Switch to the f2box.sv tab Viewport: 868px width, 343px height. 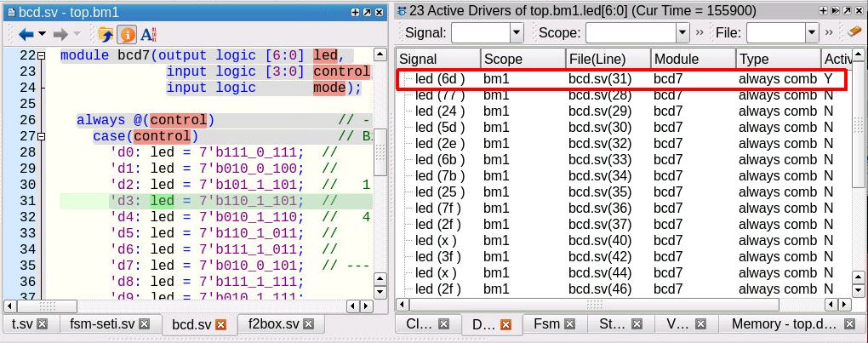click(274, 324)
